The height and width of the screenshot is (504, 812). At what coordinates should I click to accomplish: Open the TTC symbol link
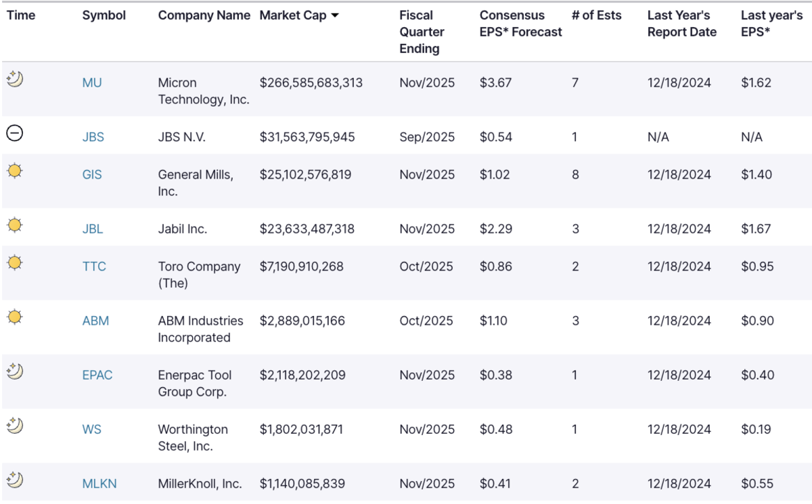(94, 267)
